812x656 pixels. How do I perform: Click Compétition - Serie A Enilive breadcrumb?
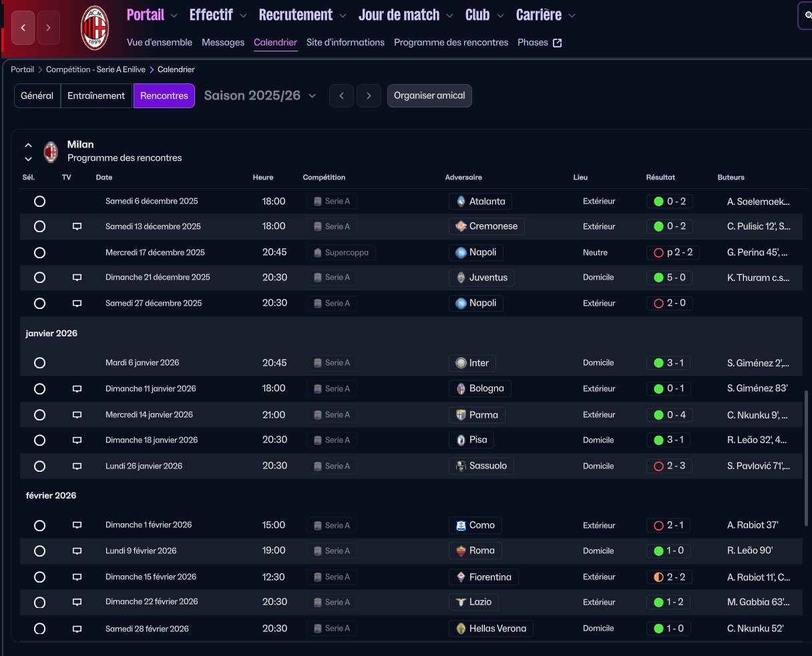pos(96,69)
